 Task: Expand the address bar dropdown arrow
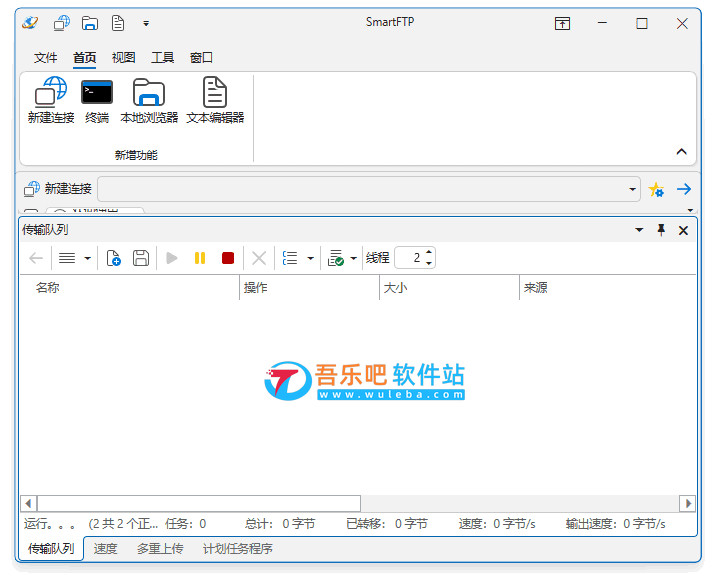tap(632, 189)
